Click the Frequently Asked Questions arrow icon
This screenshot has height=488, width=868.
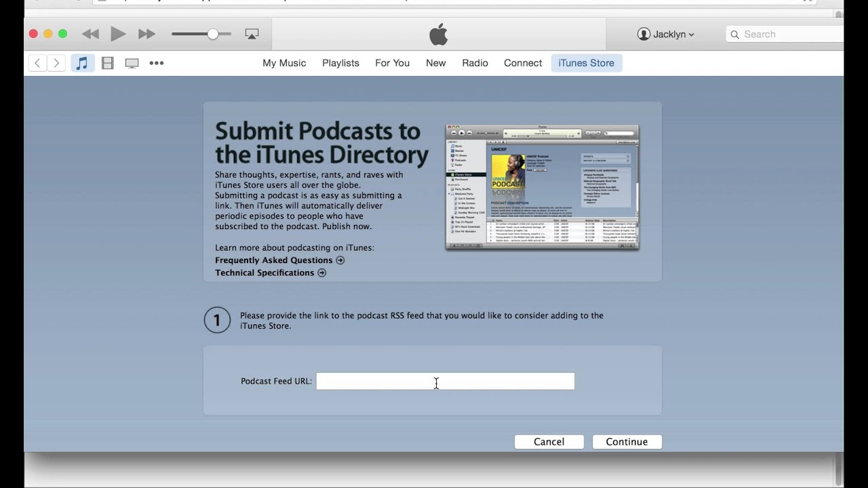pos(340,260)
